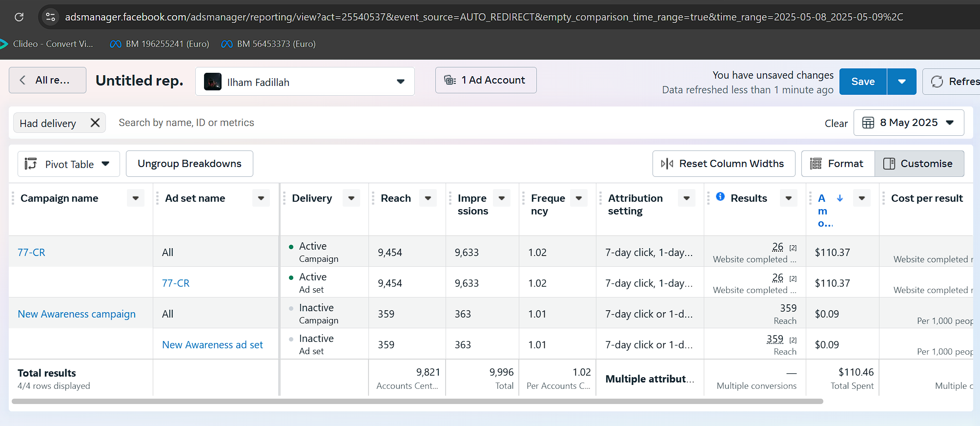The image size is (980, 426).
Task: Click Multiple attribution settings total cell
Action: point(649,379)
